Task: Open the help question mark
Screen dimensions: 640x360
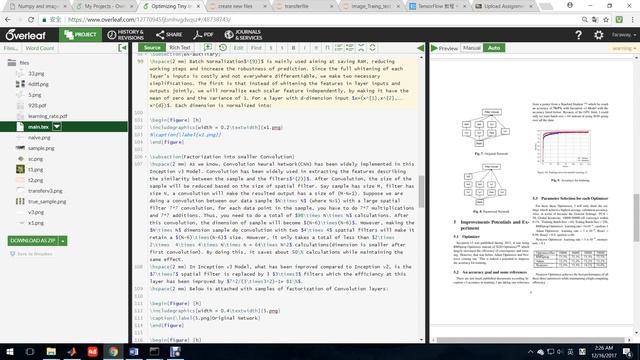Action: click(578, 35)
